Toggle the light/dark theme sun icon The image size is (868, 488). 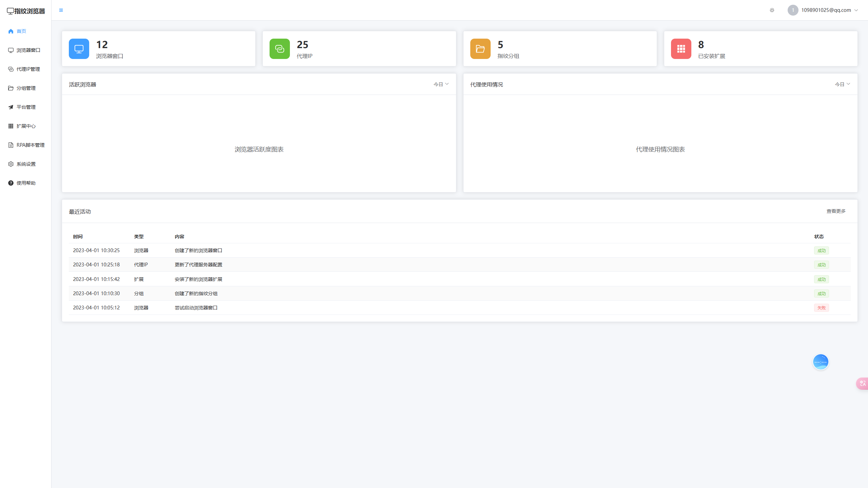[772, 10]
